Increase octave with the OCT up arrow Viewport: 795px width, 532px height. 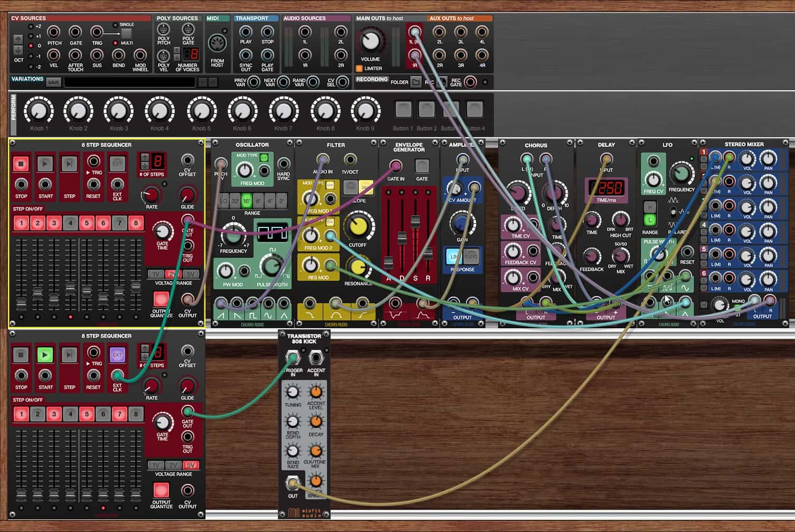click(18, 40)
